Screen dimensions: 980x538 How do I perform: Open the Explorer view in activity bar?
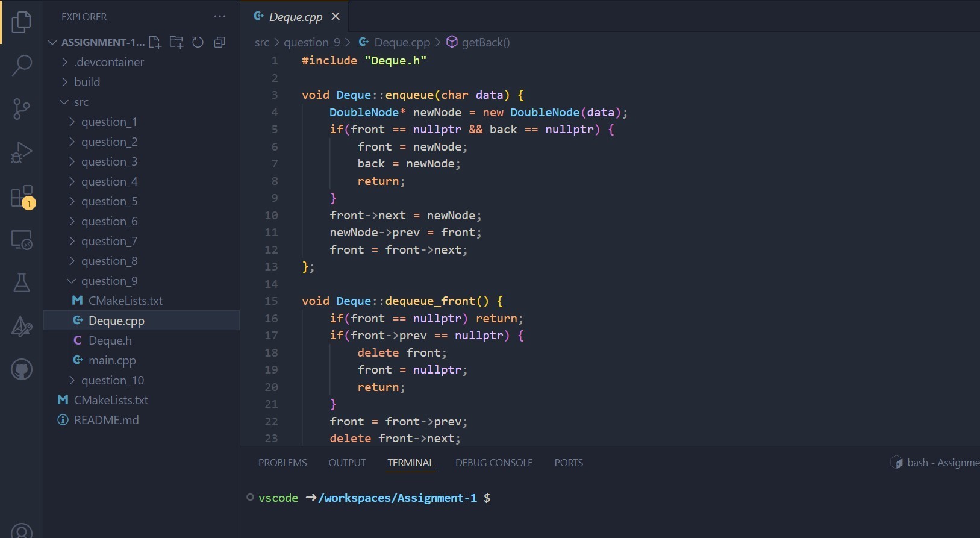point(22,22)
